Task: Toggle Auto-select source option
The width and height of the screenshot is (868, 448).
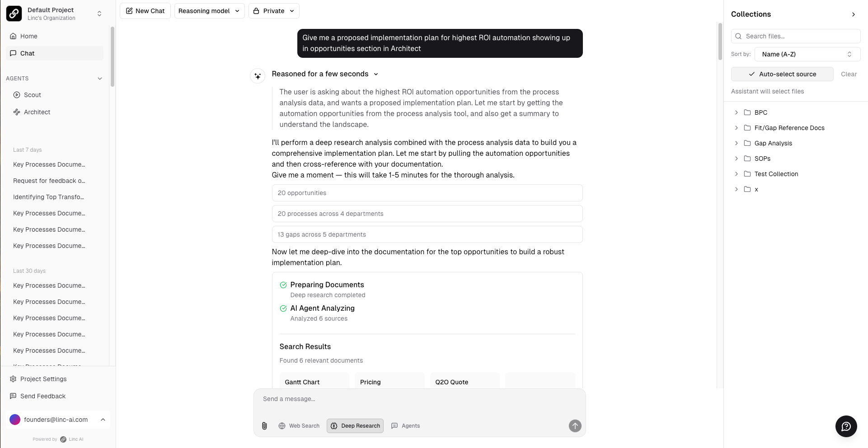Action: [782, 74]
